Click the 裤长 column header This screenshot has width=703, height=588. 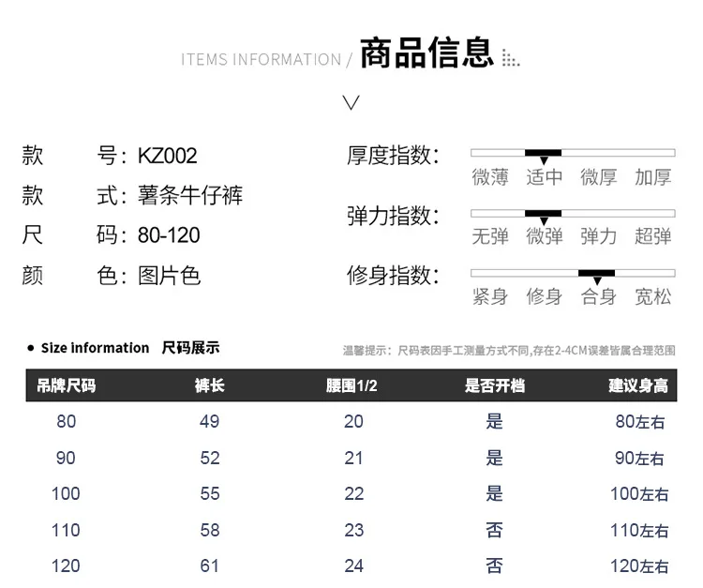[209, 385]
